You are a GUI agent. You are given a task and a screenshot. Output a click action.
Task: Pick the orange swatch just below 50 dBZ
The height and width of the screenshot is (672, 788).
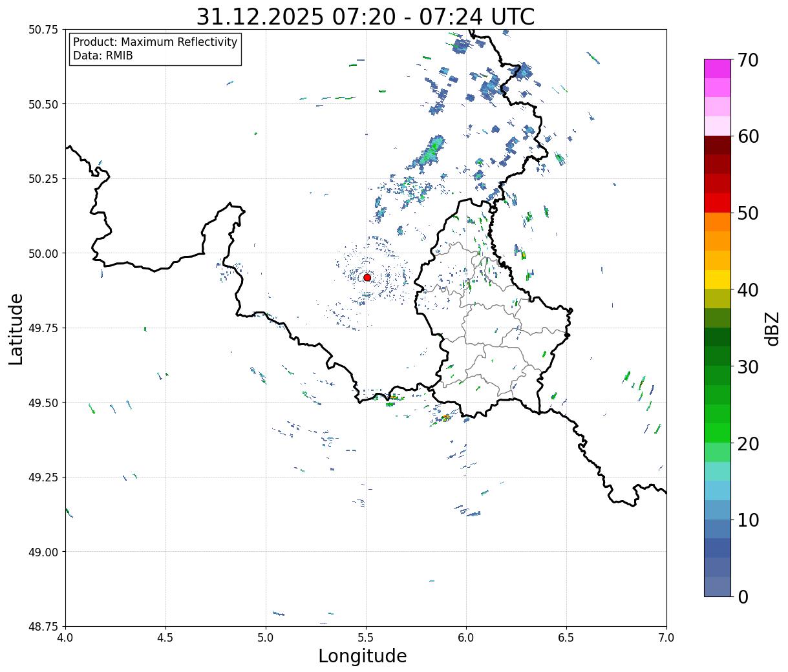[x=718, y=222]
